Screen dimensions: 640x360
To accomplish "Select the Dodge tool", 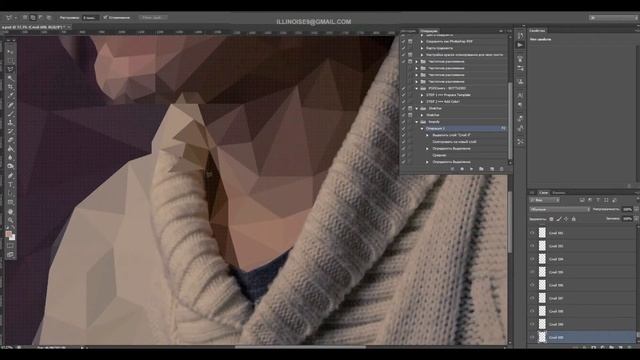I will click(x=11, y=167).
